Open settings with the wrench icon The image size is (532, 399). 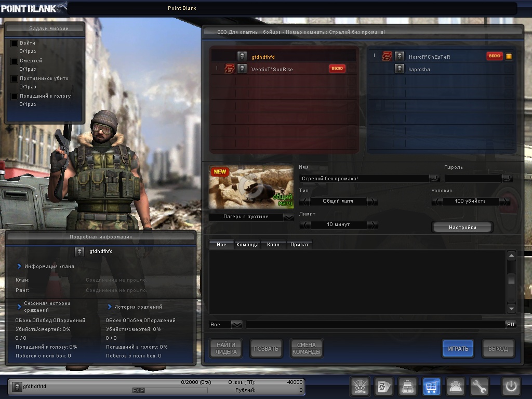tap(480, 387)
